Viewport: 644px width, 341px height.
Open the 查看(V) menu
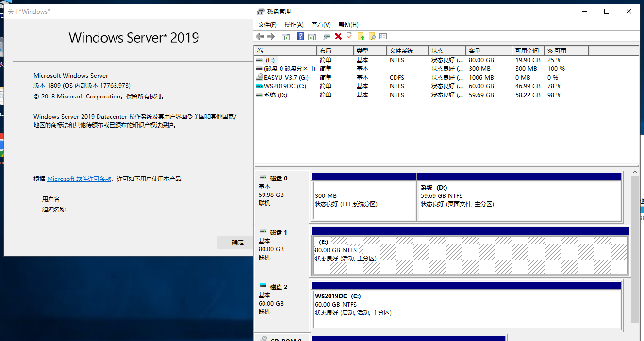(321, 25)
